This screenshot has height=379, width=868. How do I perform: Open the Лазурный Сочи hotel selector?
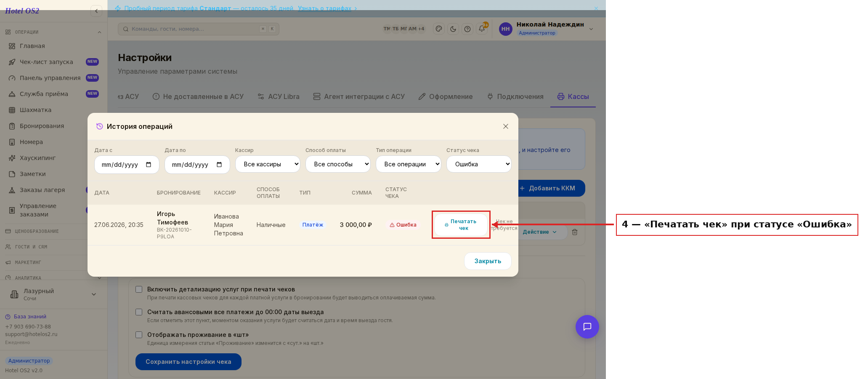pos(54,294)
